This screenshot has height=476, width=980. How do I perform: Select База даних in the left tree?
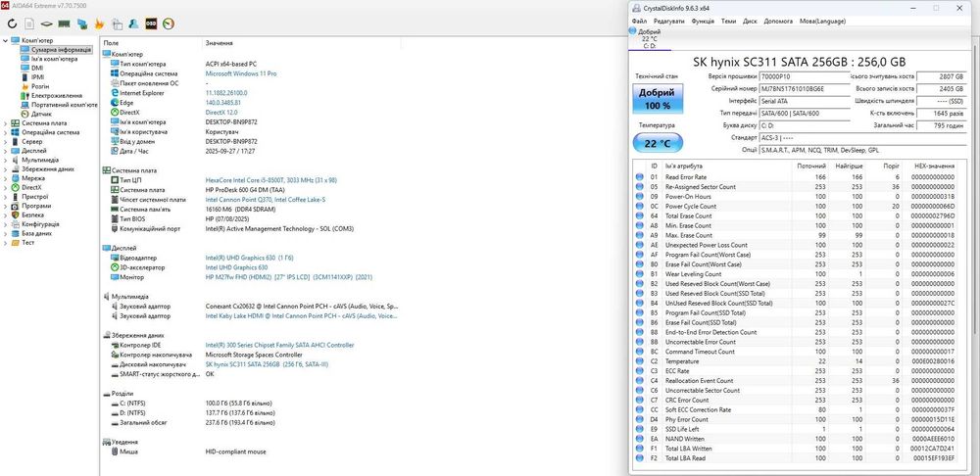pos(37,233)
